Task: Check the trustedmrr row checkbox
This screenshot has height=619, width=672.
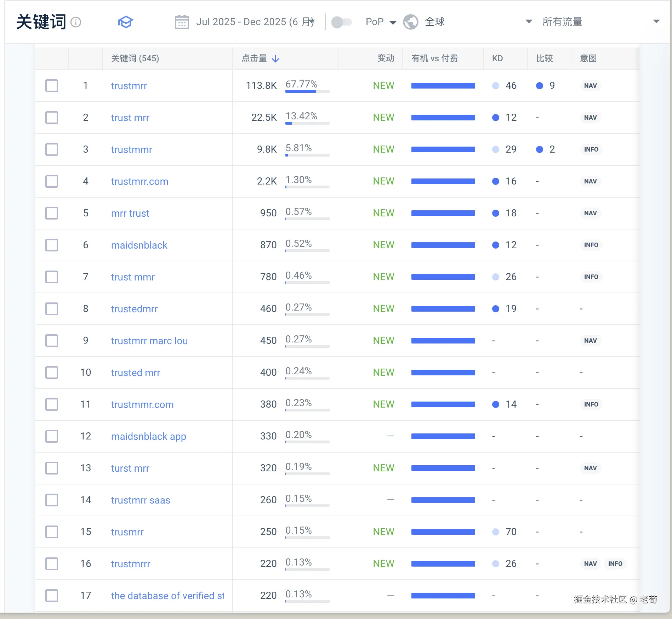Action: pos(52,309)
